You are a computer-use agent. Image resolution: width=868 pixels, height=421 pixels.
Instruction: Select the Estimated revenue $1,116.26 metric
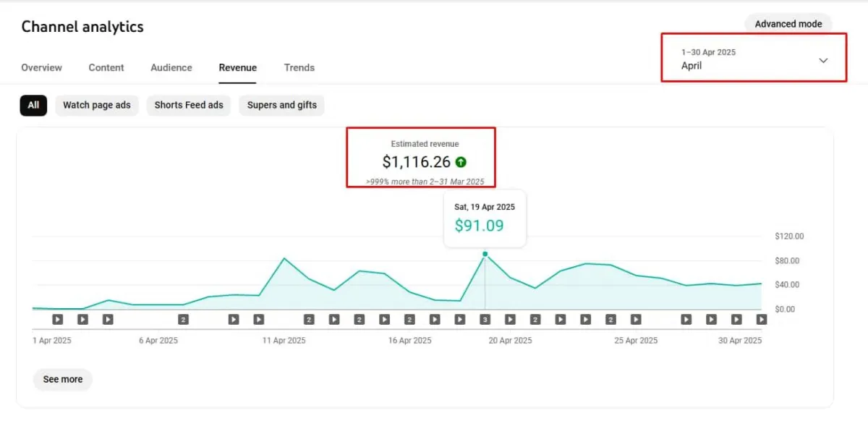tap(425, 162)
